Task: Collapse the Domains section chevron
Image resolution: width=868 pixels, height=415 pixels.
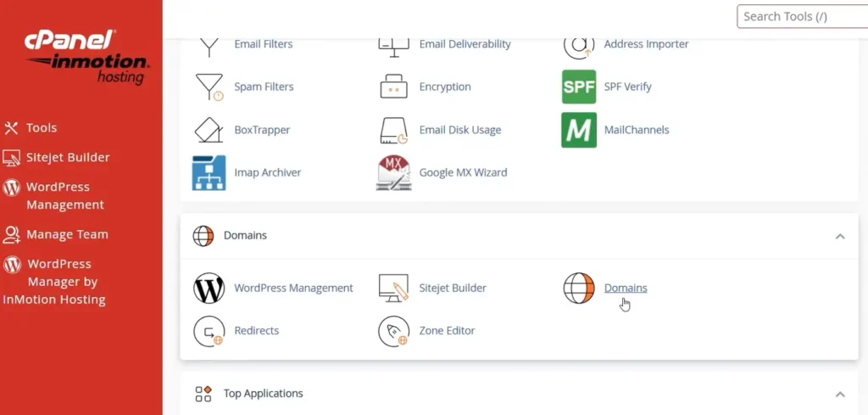Action: [x=840, y=237]
